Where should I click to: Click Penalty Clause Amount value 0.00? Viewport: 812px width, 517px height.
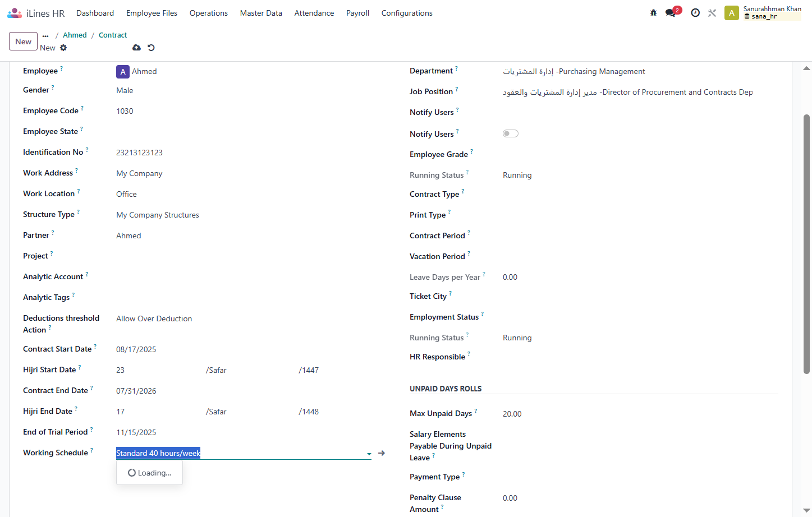point(510,498)
